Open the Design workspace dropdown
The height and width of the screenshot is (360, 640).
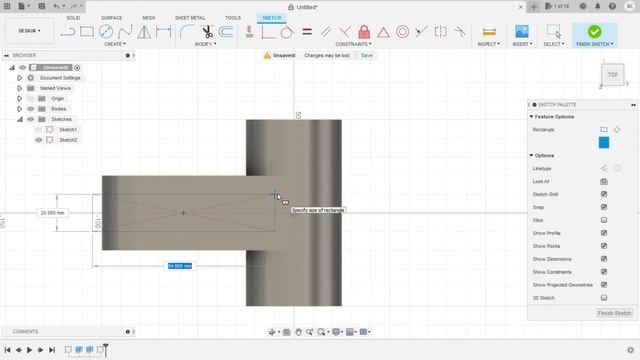[29, 31]
